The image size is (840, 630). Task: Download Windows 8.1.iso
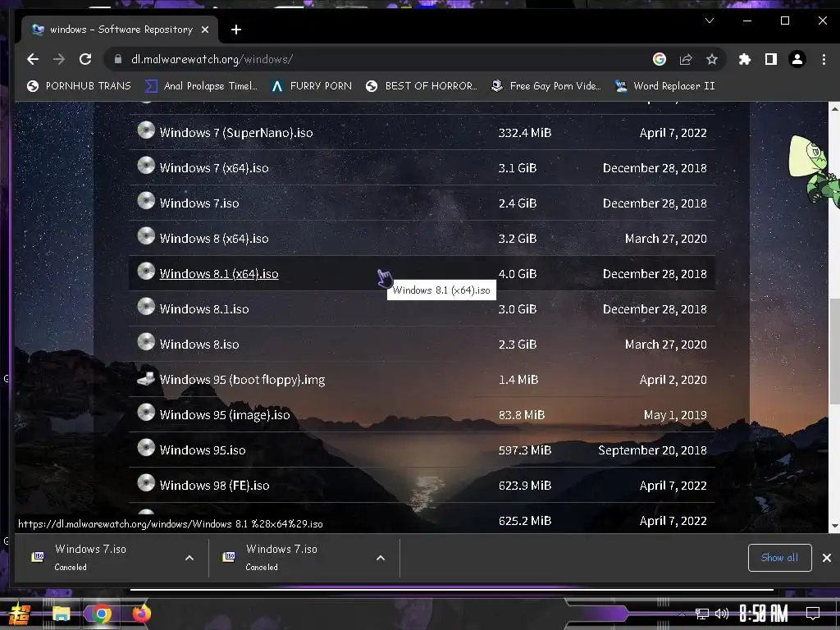204,309
